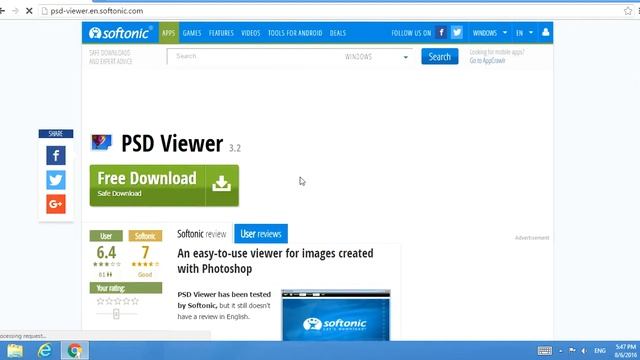This screenshot has height=360, width=640.
Task: Open the FEATURES menu
Action: 221,33
